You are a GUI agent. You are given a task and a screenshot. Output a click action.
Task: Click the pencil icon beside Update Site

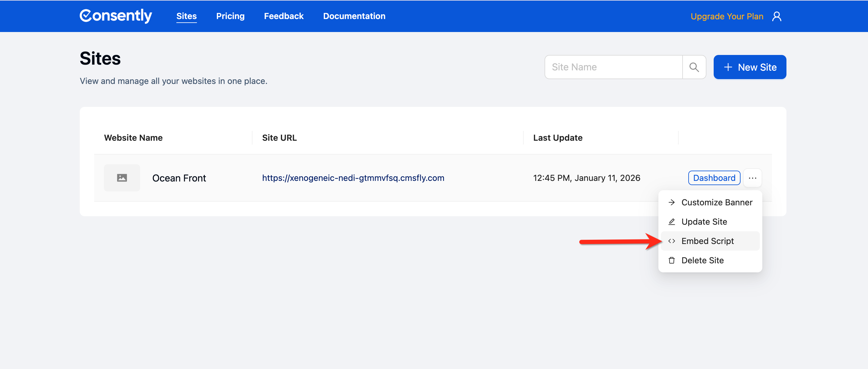click(x=672, y=222)
